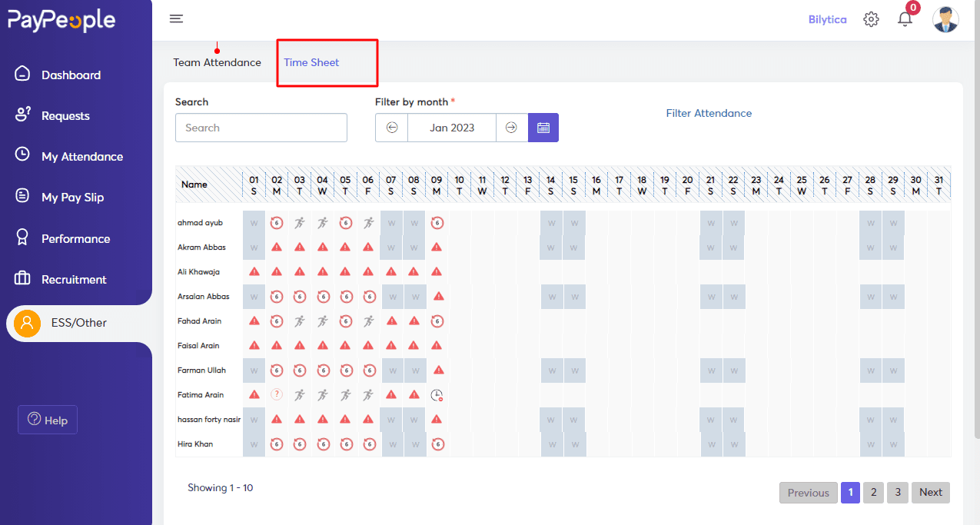This screenshot has height=525, width=980.
Task: Click Hira Khan's day 05 late icon
Action: coord(347,444)
